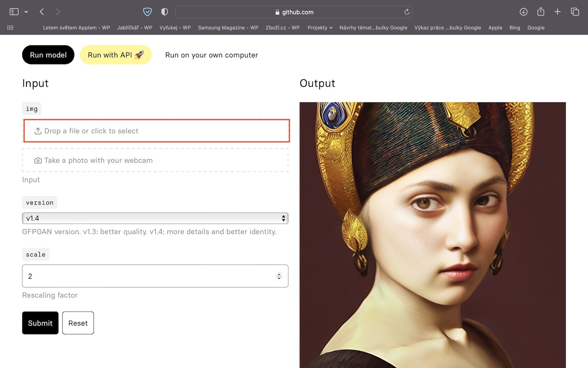The height and width of the screenshot is (368, 588).
Task: Expand the Projekty bookmarks folder
Action: click(320, 28)
